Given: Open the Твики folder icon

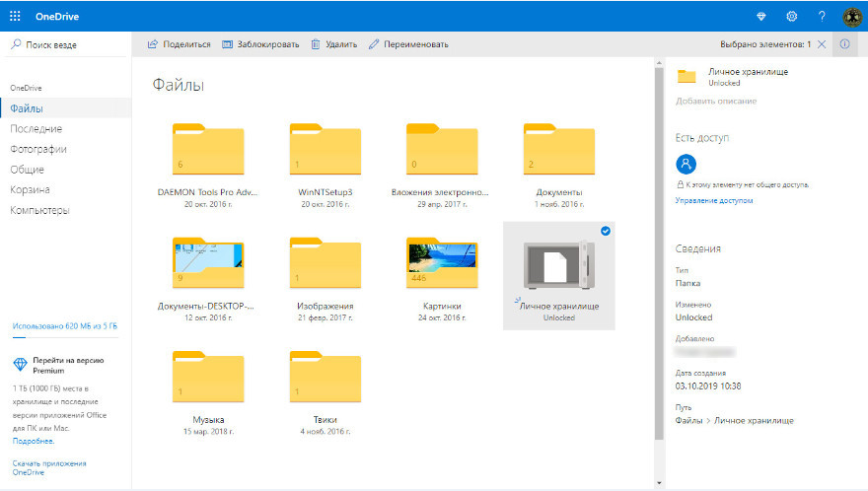Looking at the screenshot, I should (x=325, y=377).
